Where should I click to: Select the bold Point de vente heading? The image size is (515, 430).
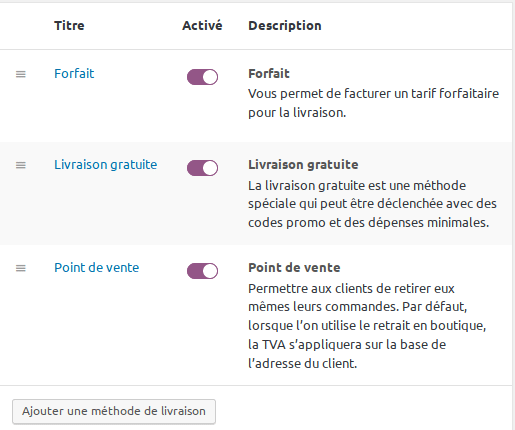[x=294, y=267]
